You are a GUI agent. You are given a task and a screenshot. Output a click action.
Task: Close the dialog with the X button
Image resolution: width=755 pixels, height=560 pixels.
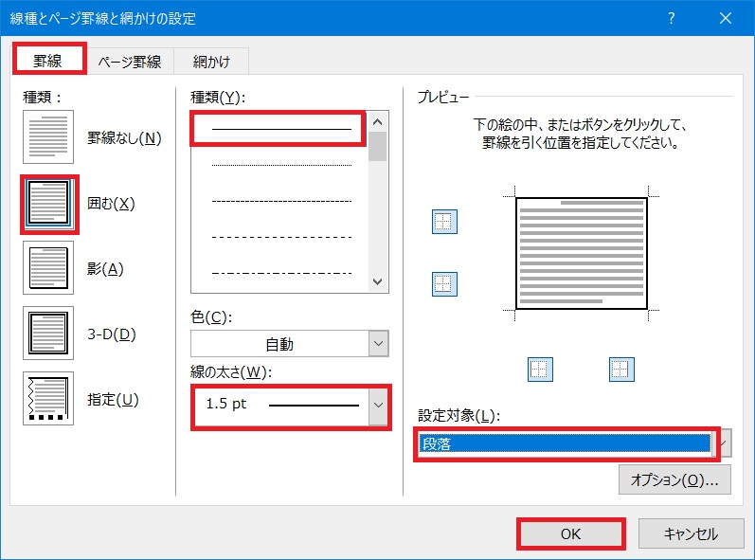click(726, 18)
